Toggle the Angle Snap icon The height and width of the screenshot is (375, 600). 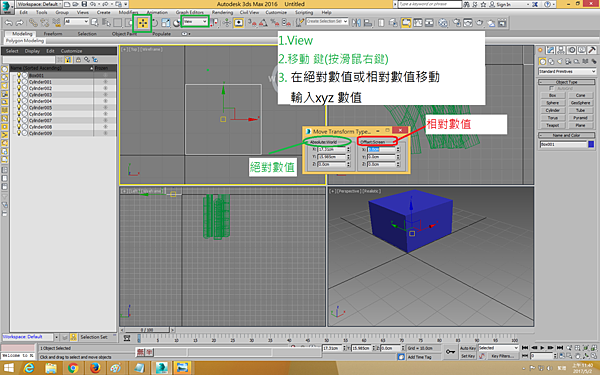[263, 23]
